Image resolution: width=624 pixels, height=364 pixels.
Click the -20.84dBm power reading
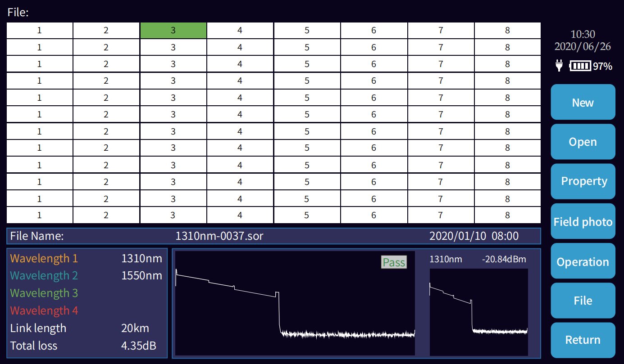(x=504, y=260)
